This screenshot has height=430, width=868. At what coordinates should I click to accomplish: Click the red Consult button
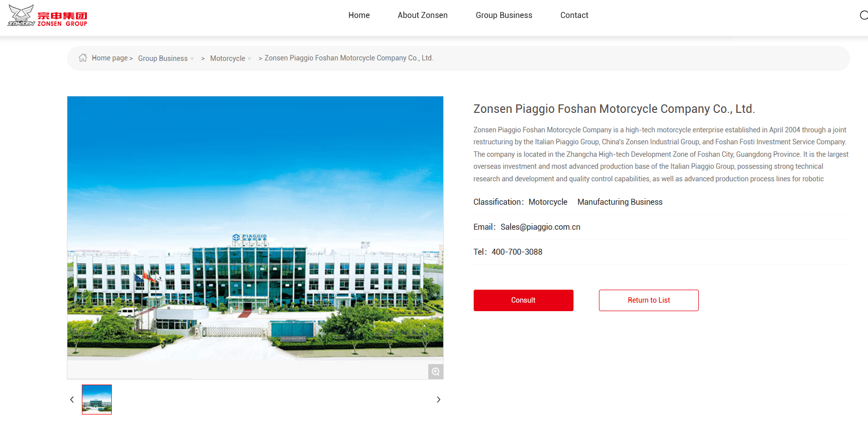[524, 300]
